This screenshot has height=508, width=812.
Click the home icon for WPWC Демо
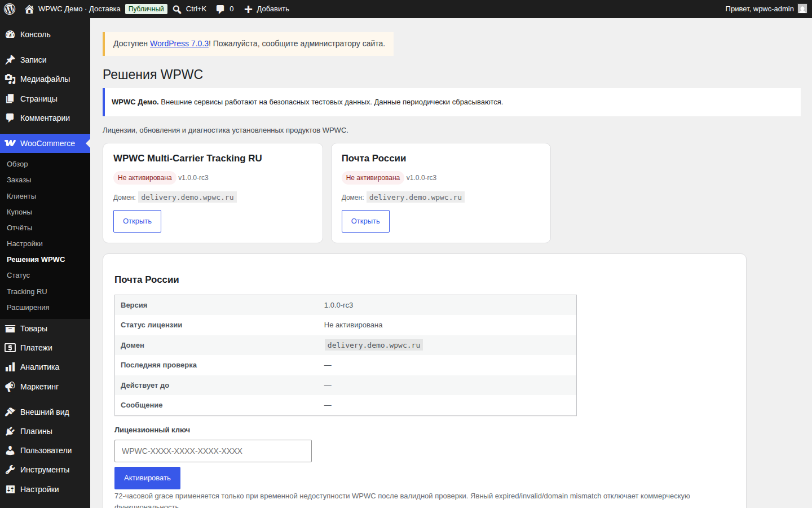pyautogui.click(x=29, y=9)
